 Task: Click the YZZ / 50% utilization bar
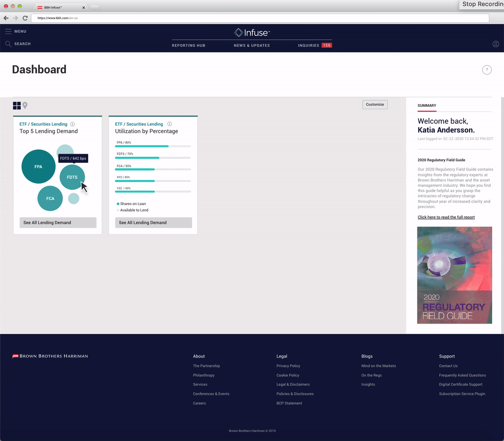pyautogui.click(x=153, y=192)
